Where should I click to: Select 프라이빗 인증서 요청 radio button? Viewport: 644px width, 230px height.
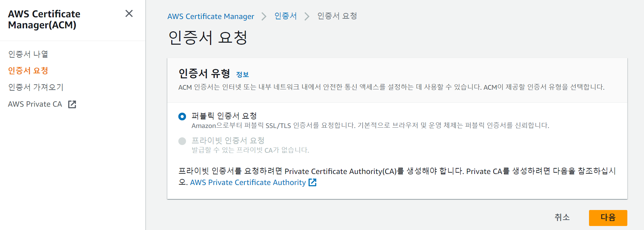(182, 141)
